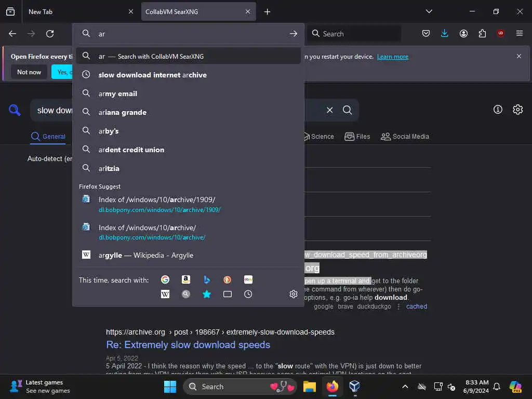Open the Social Media search category

pos(405,137)
